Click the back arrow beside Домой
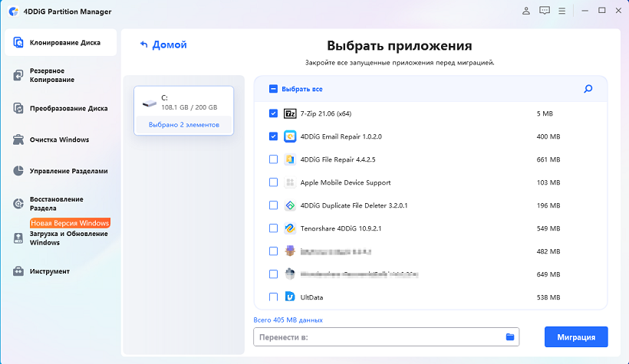Viewport: 629px width, 364px height. [x=143, y=44]
